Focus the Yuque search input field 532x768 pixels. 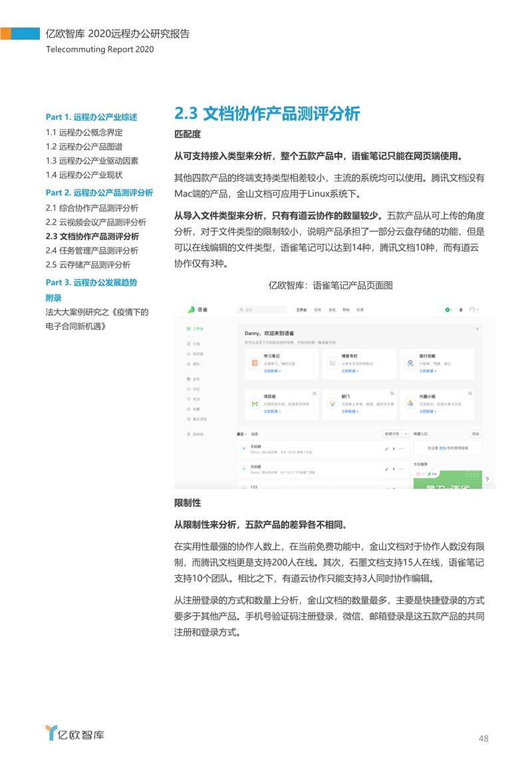click(x=262, y=310)
